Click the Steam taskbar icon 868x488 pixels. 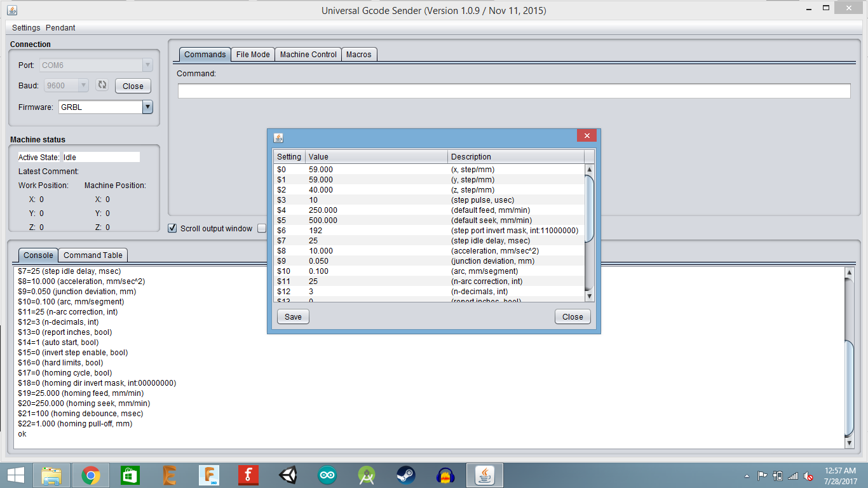click(406, 475)
